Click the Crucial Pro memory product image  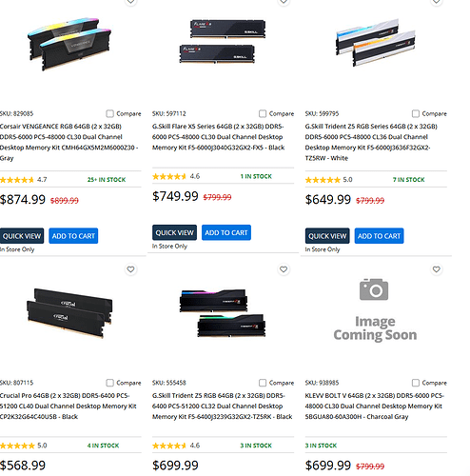[x=69, y=313]
